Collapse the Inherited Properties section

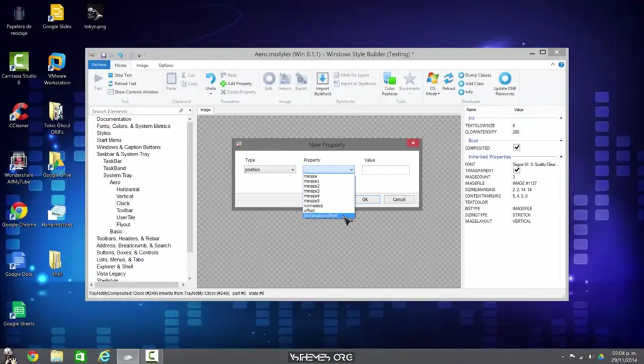[x=562, y=156]
